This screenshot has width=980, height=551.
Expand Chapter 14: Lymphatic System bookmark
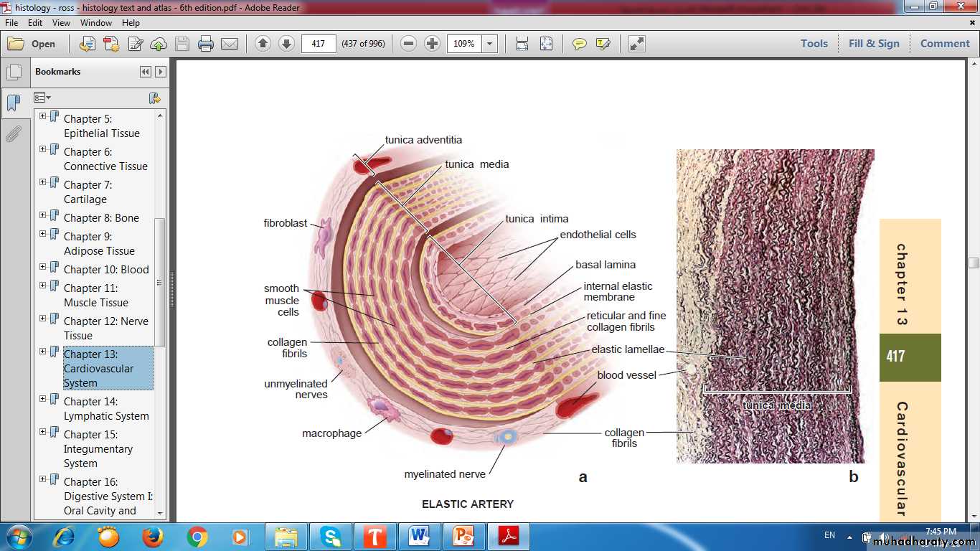point(43,399)
